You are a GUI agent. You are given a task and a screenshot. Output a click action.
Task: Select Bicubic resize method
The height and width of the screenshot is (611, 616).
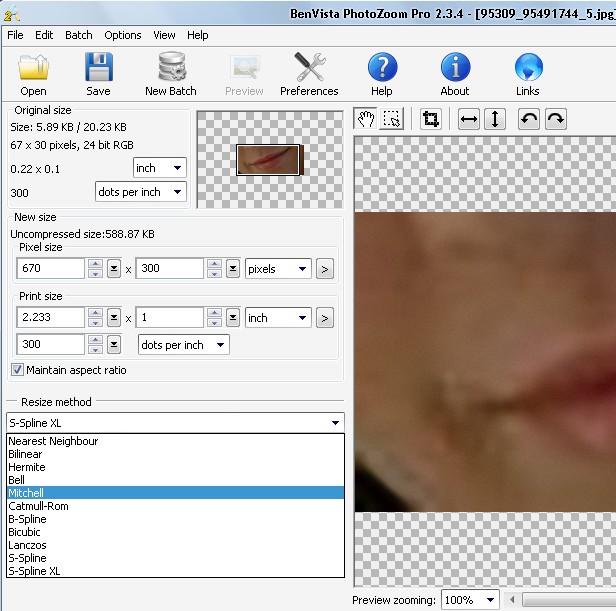[25, 532]
